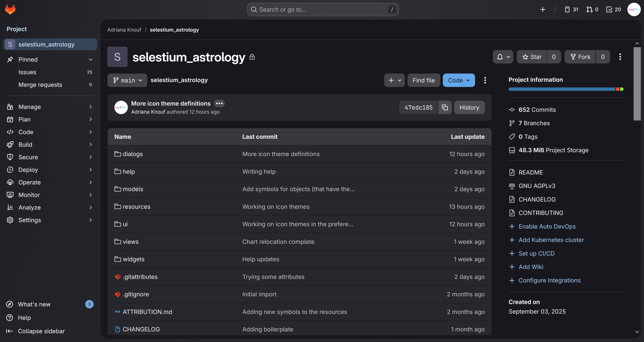Click the History button
The width and height of the screenshot is (644, 342).
point(469,108)
